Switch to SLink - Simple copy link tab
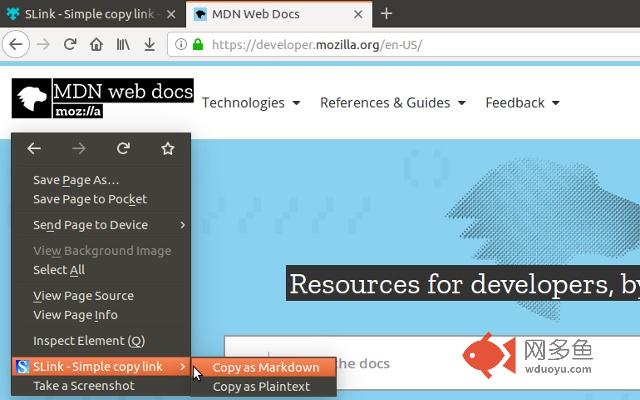The height and width of the screenshot is (400, 640). click(93, 14)
